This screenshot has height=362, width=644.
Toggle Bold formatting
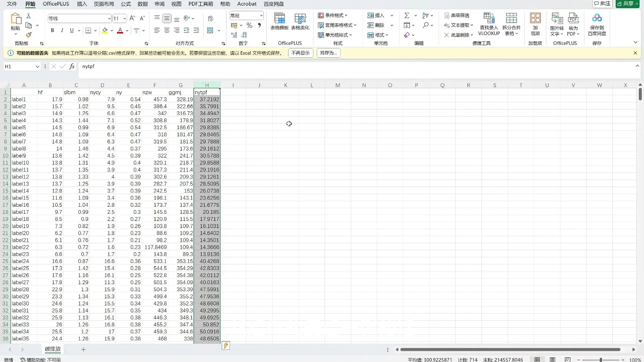(x=52, y=30)
